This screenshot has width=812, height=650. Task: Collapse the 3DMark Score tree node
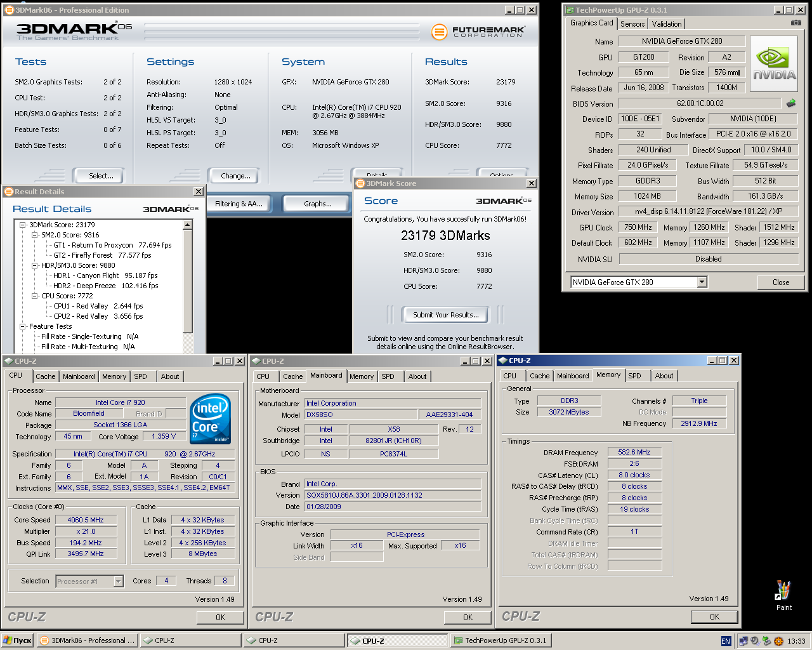pos(22,225)
